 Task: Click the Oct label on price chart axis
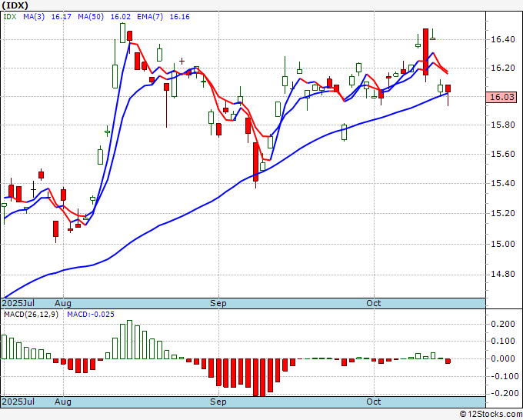(373, 303)
